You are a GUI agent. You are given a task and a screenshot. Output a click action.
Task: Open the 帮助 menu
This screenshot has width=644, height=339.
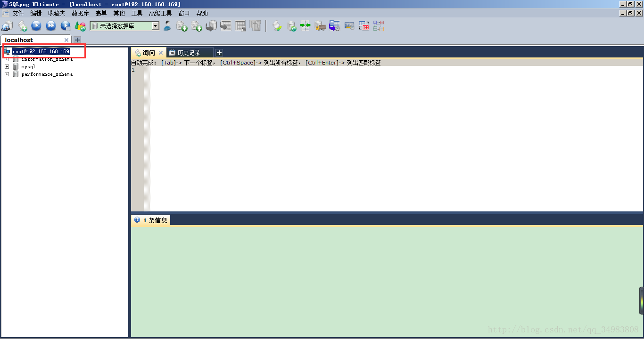(202, 13)
